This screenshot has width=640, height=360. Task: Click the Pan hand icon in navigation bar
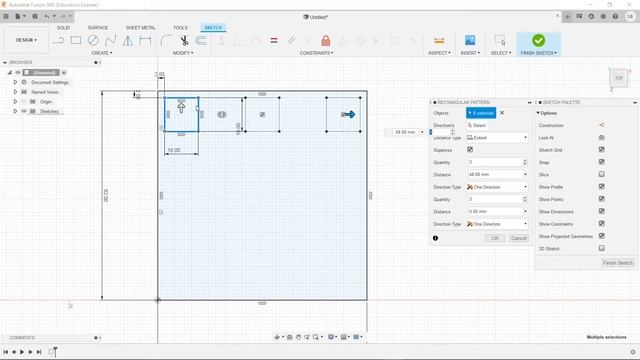click(298, 337)
